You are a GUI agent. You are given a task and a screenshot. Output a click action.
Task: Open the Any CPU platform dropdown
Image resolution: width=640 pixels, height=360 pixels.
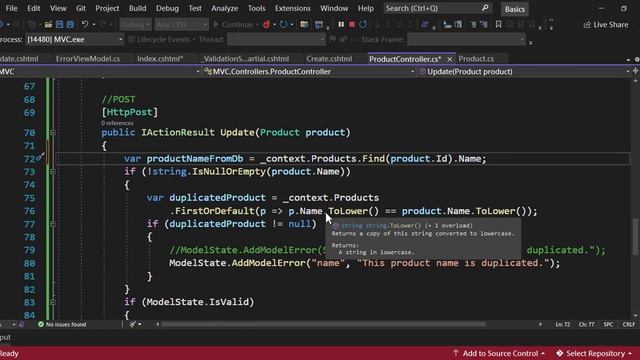[182, 25]
